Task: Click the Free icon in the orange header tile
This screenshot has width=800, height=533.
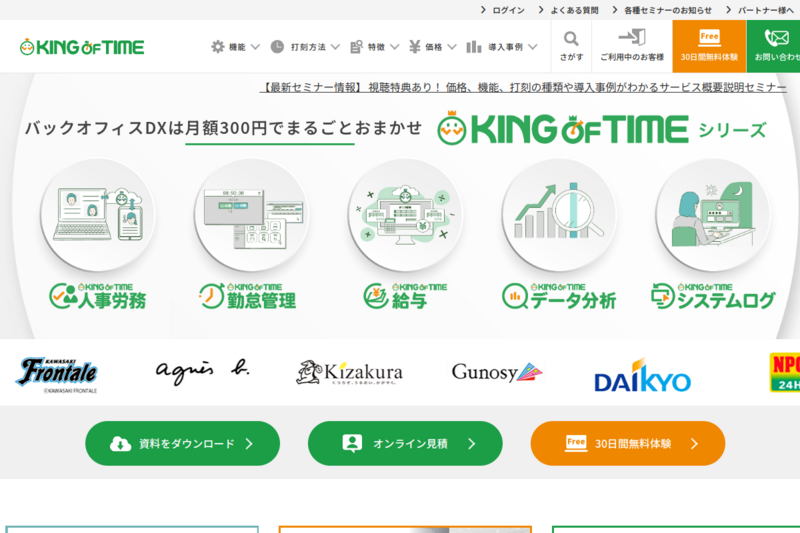Action: (x=709, y=37)
